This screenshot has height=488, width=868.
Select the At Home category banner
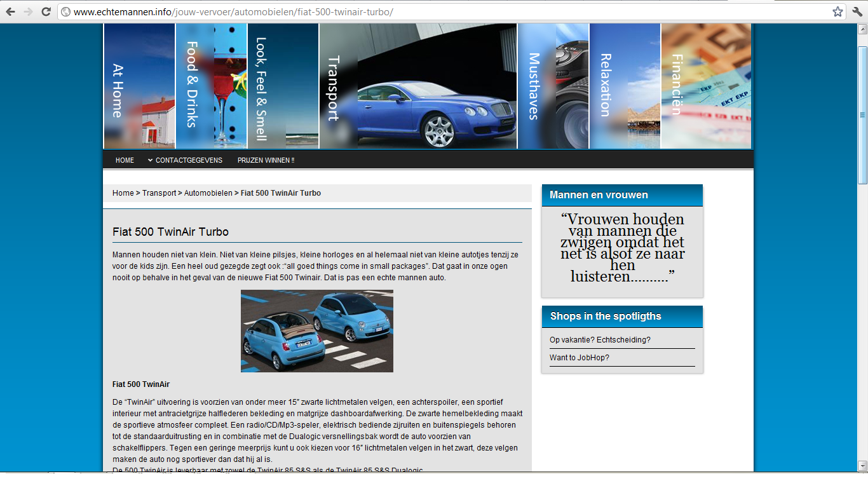click(139, 86)
